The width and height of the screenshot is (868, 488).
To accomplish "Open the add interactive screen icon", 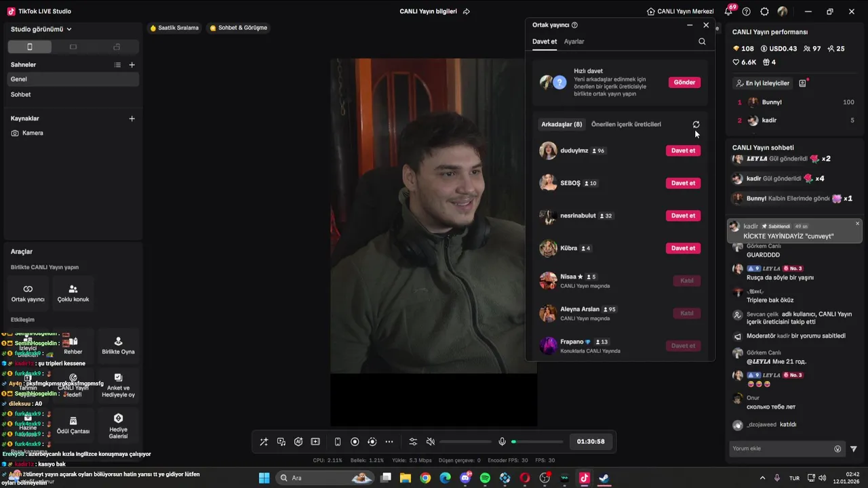I will [x=315, y=441].
